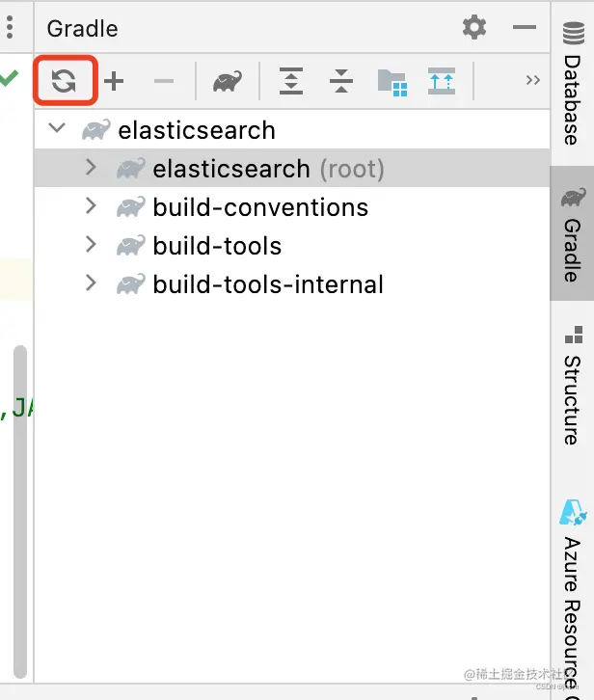Collapse the top-level elasticsearch node
This screenshot has height=700, width=594.
tap(57, 128)
